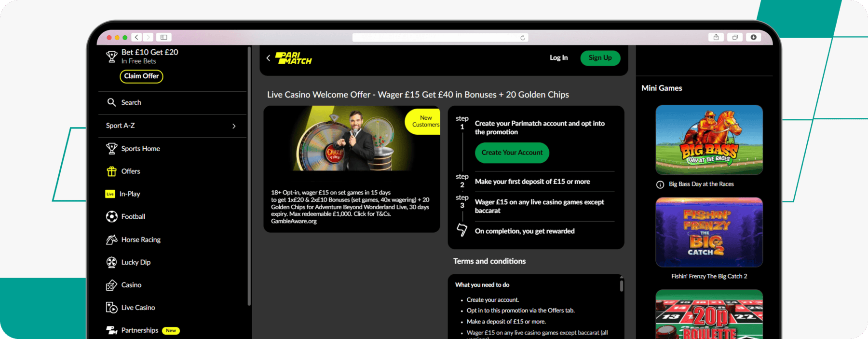
Task: Click the Lucky Dip icon
Action: pyautogui.click(x=111, y=262)
